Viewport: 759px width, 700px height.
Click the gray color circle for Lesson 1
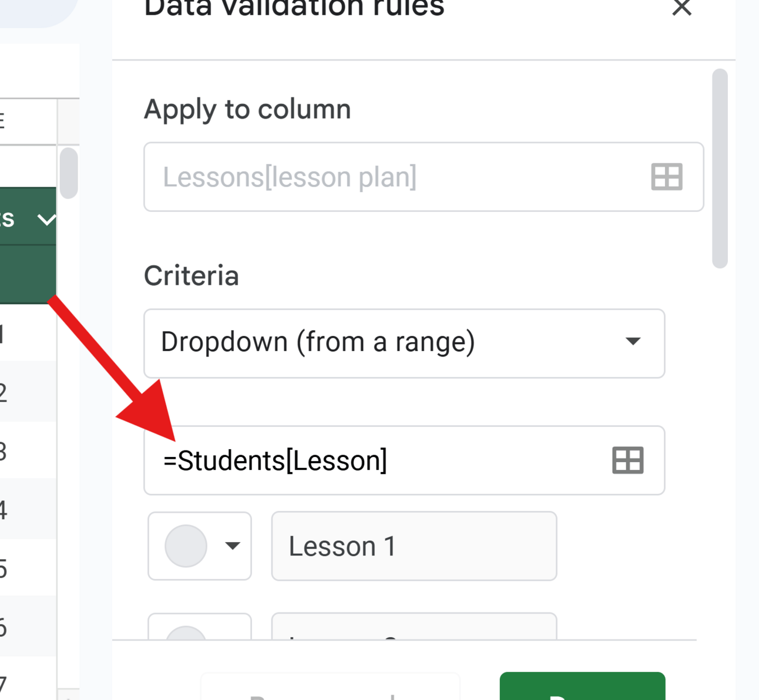pyautogui.click(x=186, y=546)
